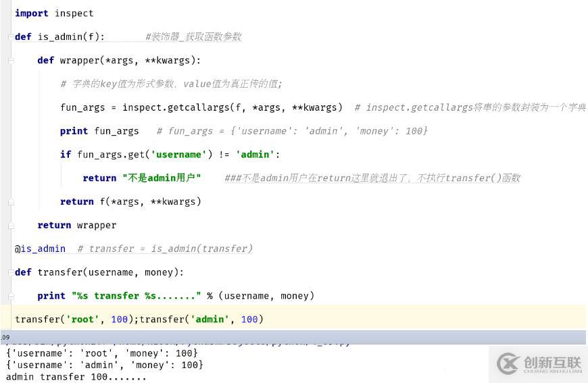Click output line {'username': 'admin', 'money': 100}
Screen dimensions: 588x383
coord(105,365)
